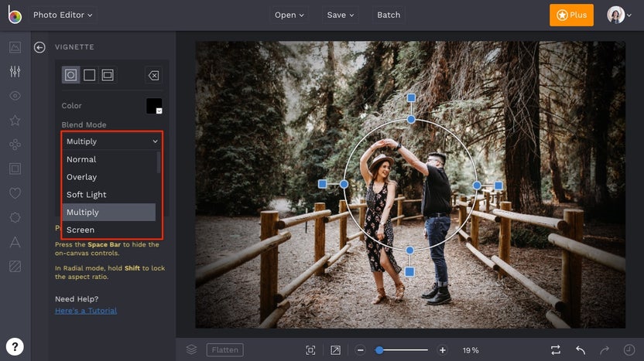Open the black vignette color swatch
This screenshot has height=361, width=644.
[x=154, y=106]
